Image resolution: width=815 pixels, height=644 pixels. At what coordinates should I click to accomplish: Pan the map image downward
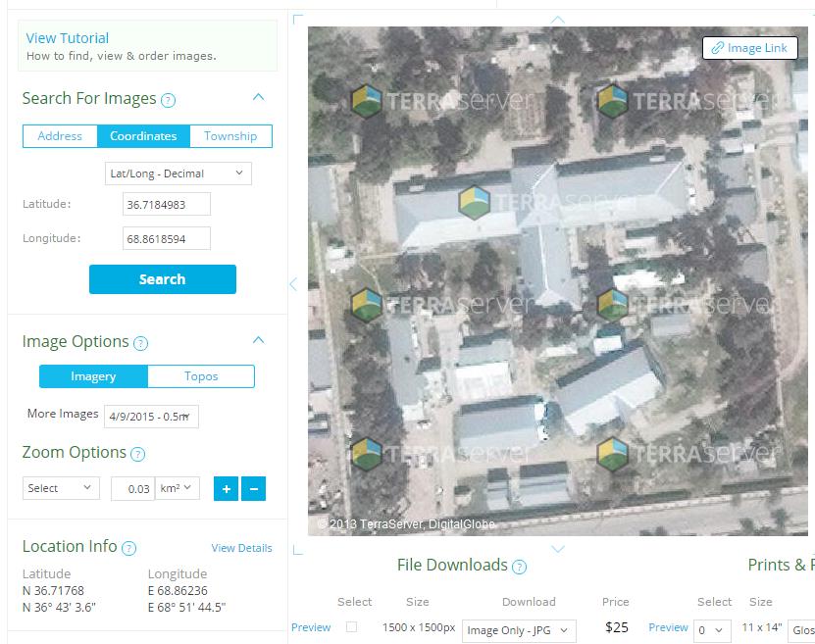pos(558,549)
